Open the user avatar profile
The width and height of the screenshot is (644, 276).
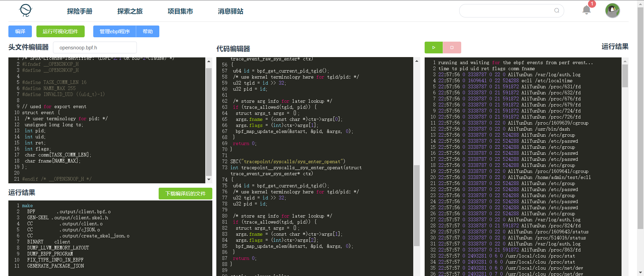pos(612,10)
